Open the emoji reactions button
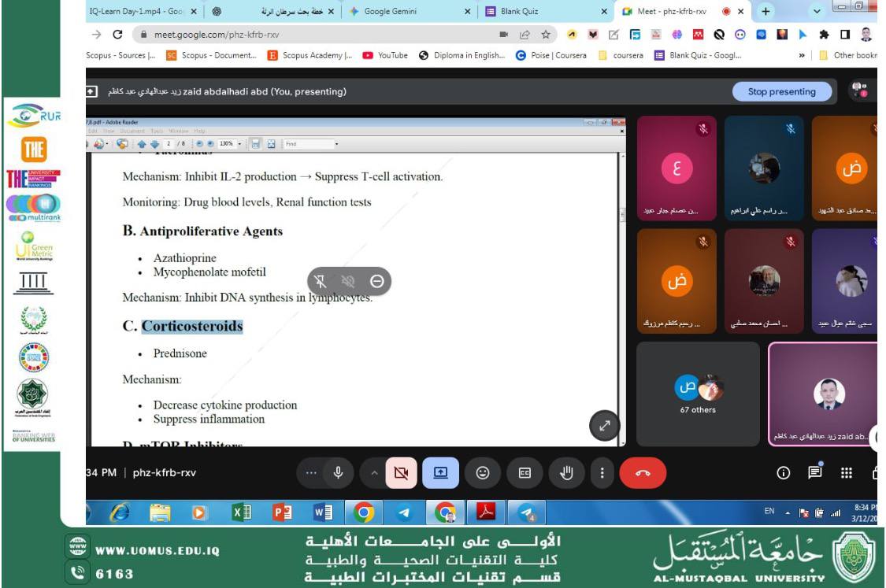 (x=483, y=473)
